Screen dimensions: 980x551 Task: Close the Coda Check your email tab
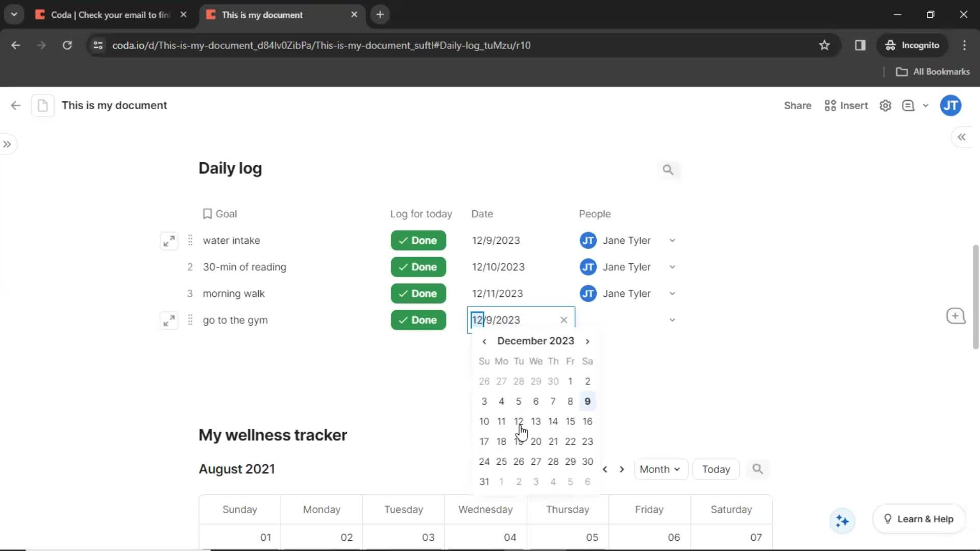coord(183,15)
